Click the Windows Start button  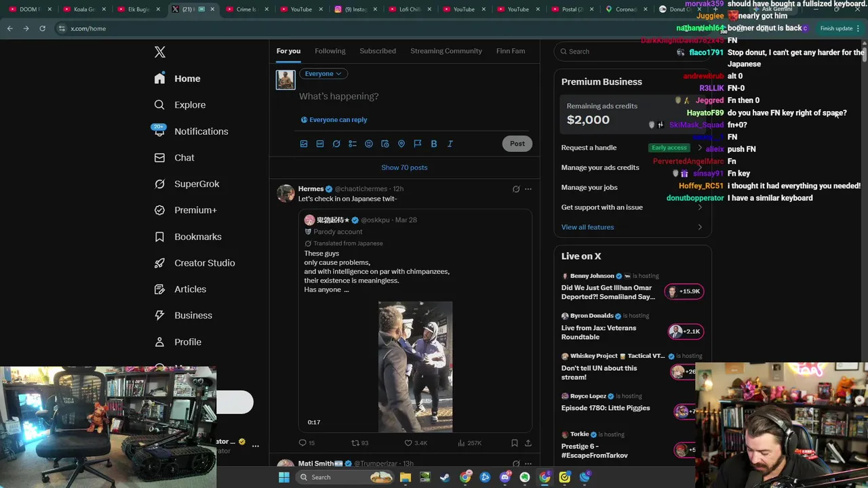pos(284,477)
